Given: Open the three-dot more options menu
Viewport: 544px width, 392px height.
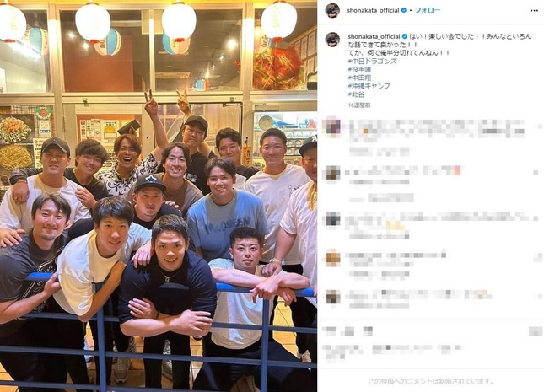Looking at the screenshot, I should pos(534,11).
